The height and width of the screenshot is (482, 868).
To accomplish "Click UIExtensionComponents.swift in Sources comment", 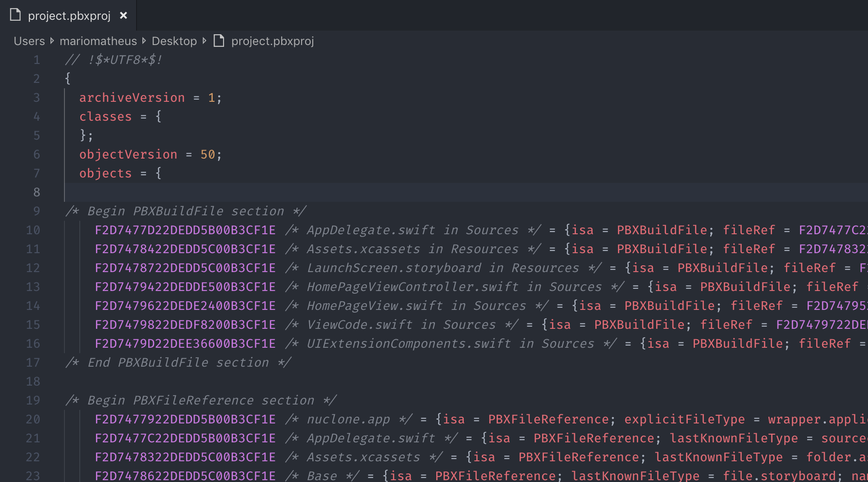I will (x=451, y=344).
